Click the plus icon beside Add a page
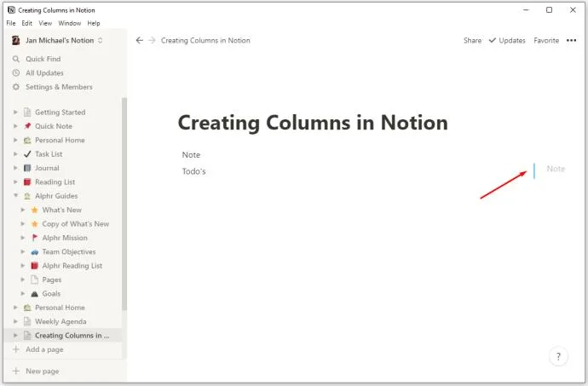This screenshot has width=588, height=386. pos(15,349)
